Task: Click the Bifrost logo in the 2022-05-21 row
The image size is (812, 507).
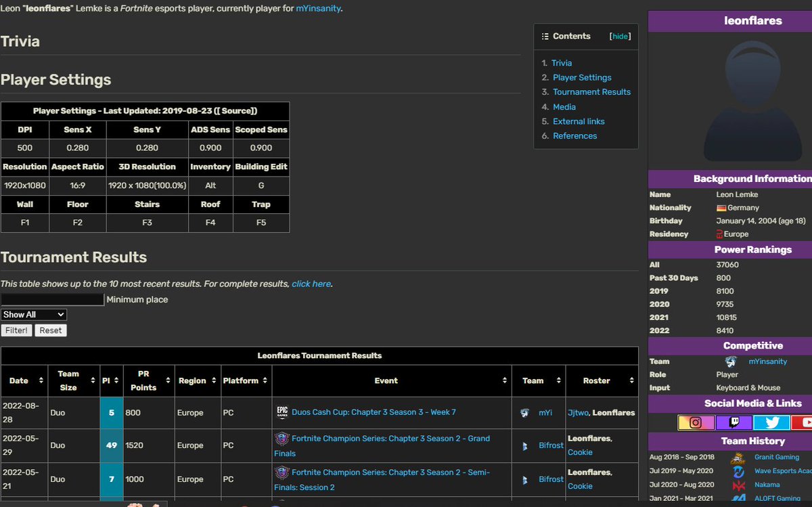Action: 524,479
